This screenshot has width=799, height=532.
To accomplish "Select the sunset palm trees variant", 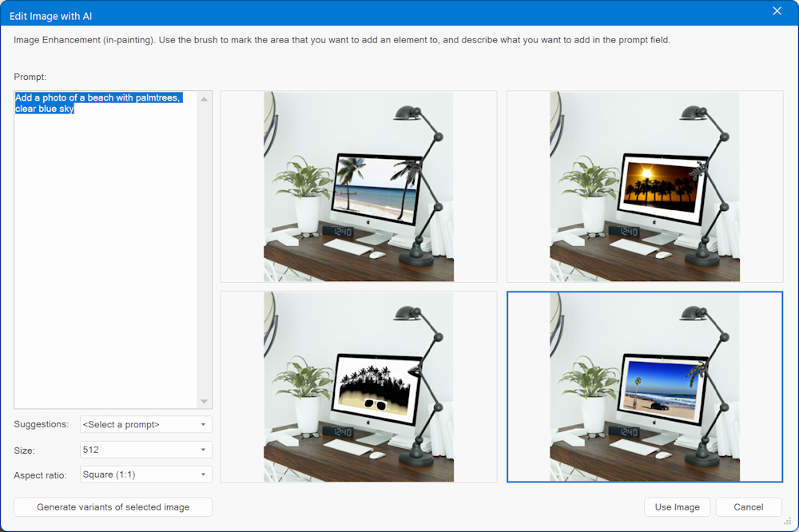I will (x=644, y=186).
